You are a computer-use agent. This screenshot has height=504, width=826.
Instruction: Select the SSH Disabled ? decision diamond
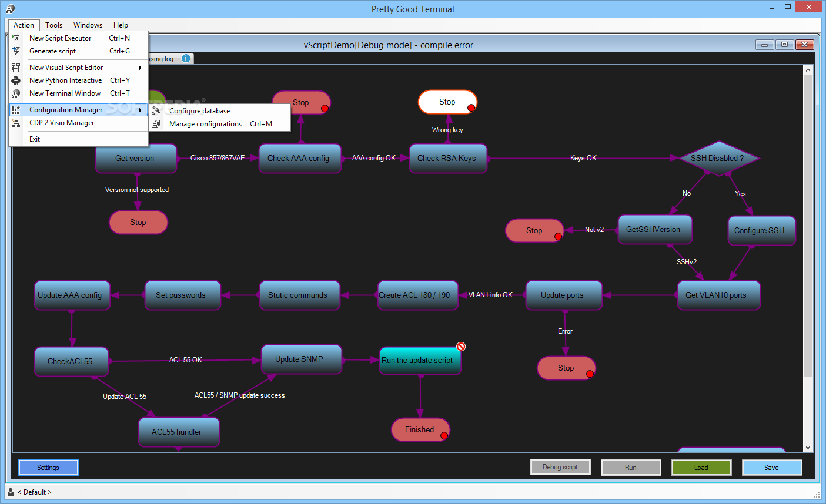click(x=718, y=158)
